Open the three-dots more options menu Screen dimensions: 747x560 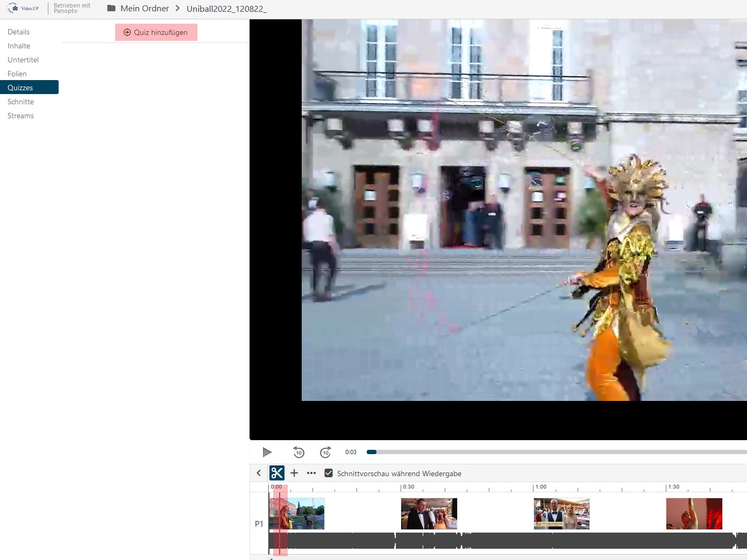click(311, 473)
